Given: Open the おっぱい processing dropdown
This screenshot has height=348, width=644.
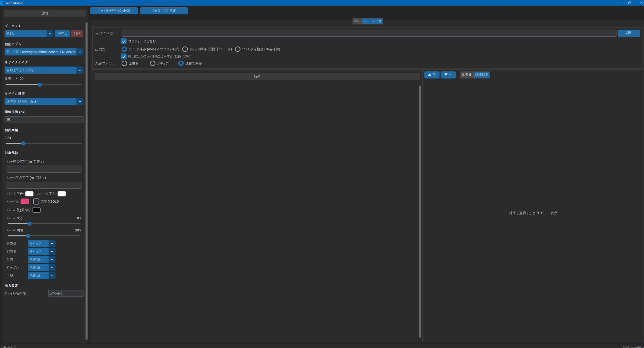Looking at the screenshot, I should pos(42,268).
